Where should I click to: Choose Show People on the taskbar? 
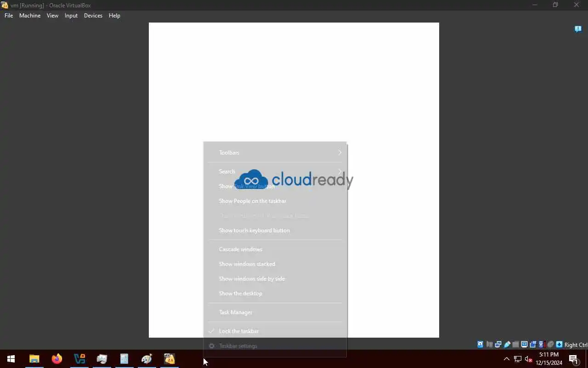[275, 201]
